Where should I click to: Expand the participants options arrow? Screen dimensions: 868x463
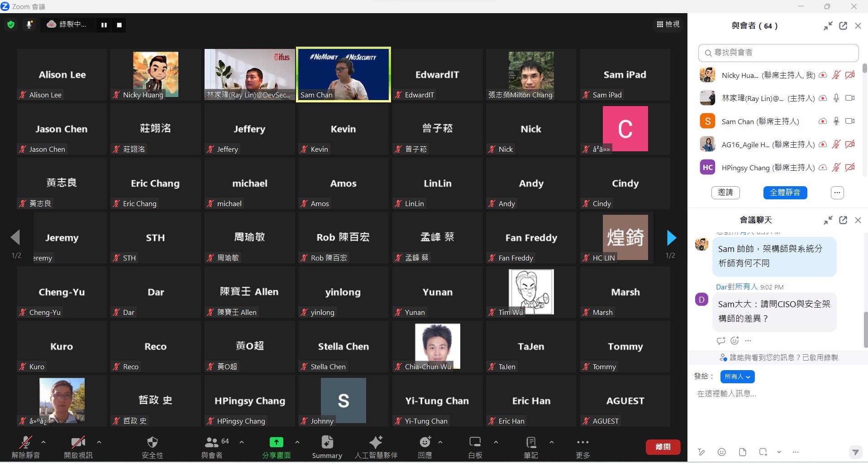tap(242, 442)
